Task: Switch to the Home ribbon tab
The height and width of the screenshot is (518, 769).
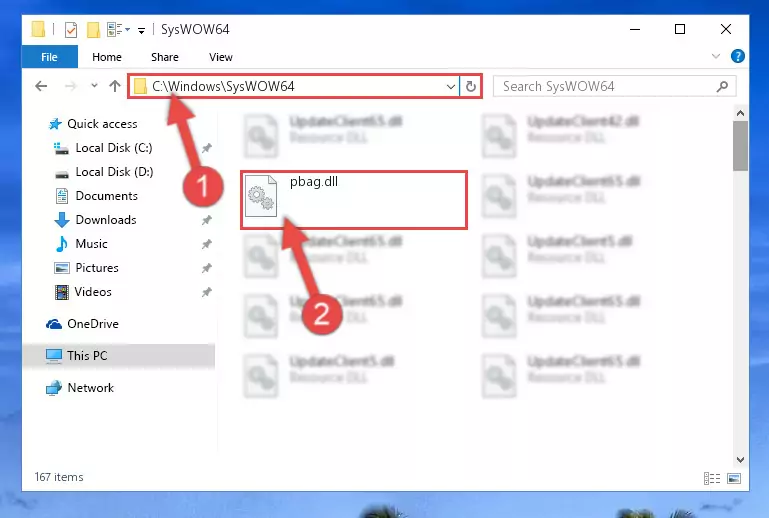Action: point(106,57)
